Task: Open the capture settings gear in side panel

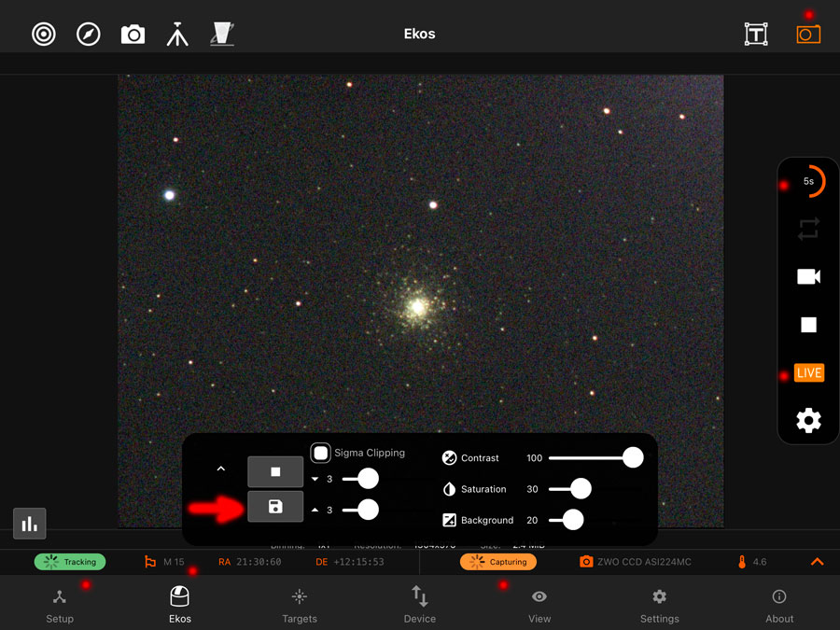Action: pyautogui.click(x=808, y=421)
